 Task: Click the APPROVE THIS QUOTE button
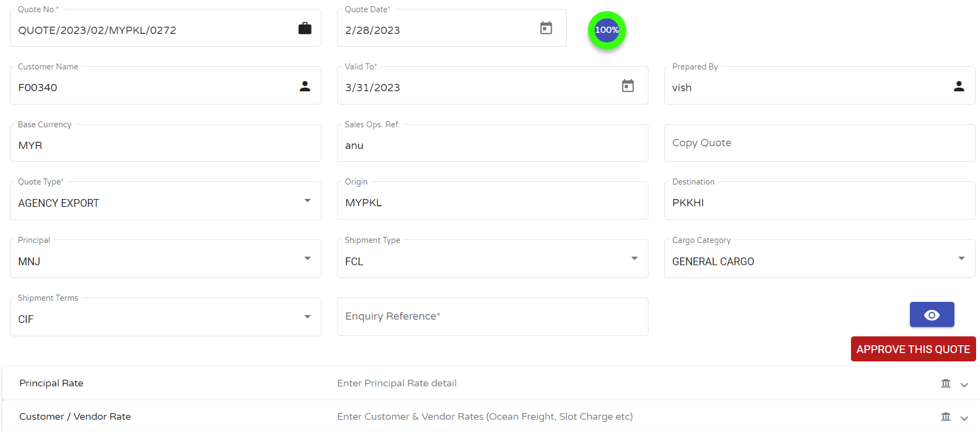point(913,349)
